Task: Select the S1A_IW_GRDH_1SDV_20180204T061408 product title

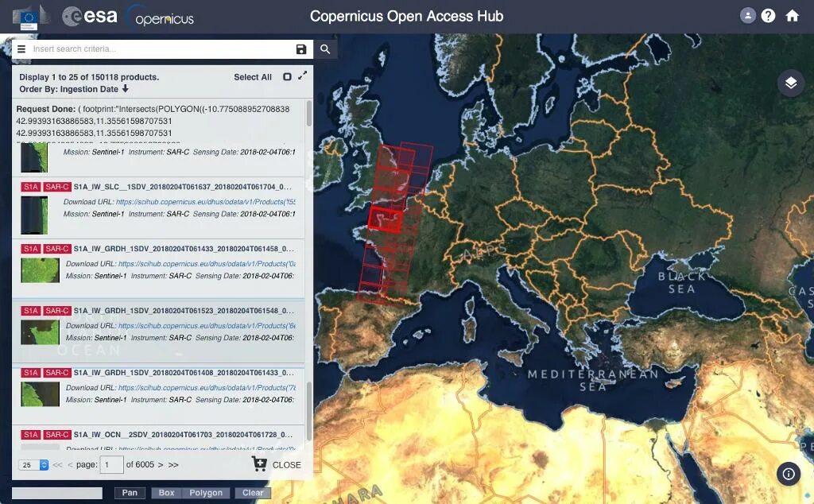Action: click(184, 373)
